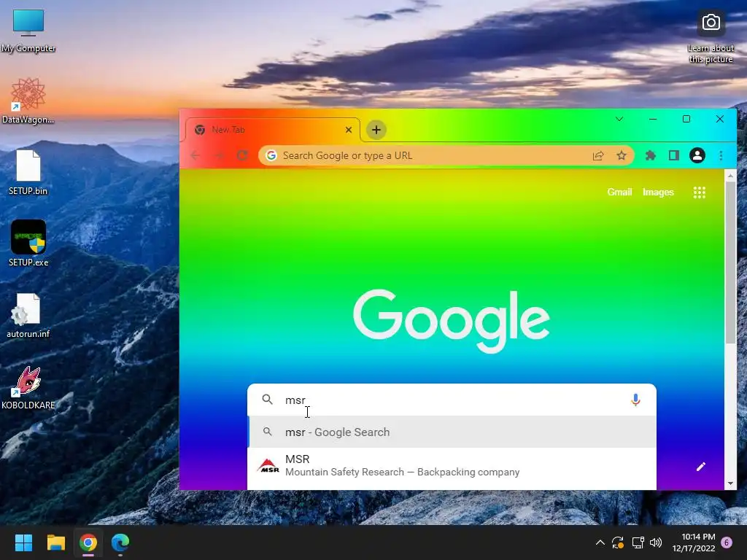Open tab search dropdown chevron
Screen dimensions: 747x560
tap(619, 119)
